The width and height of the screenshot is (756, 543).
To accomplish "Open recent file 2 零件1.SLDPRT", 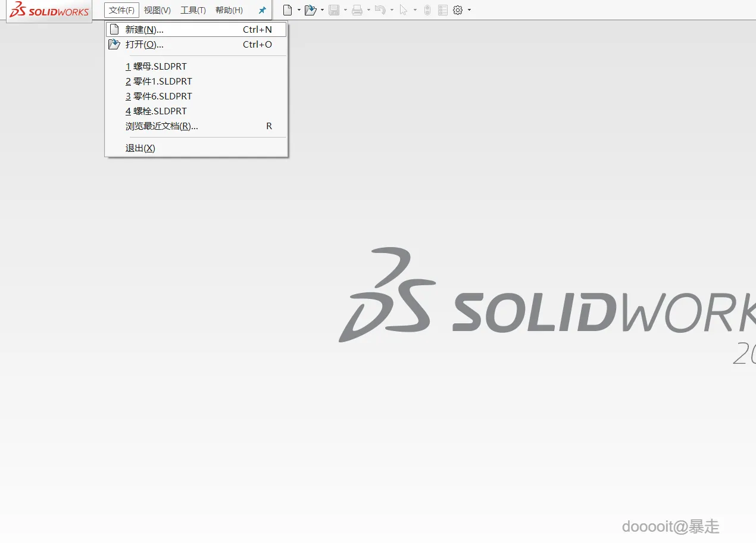I will 196,81.
